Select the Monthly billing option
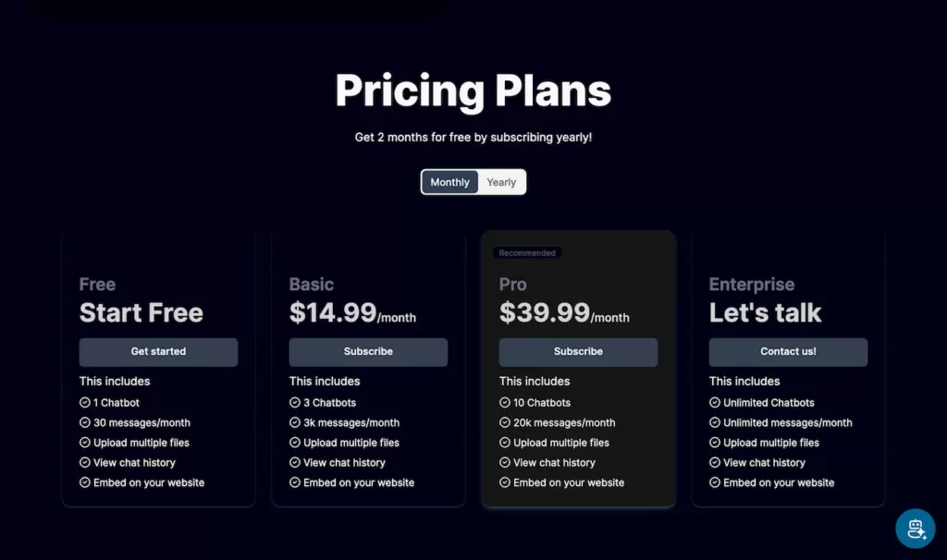Screen dimensions: 947x560 tap(449, 182)
